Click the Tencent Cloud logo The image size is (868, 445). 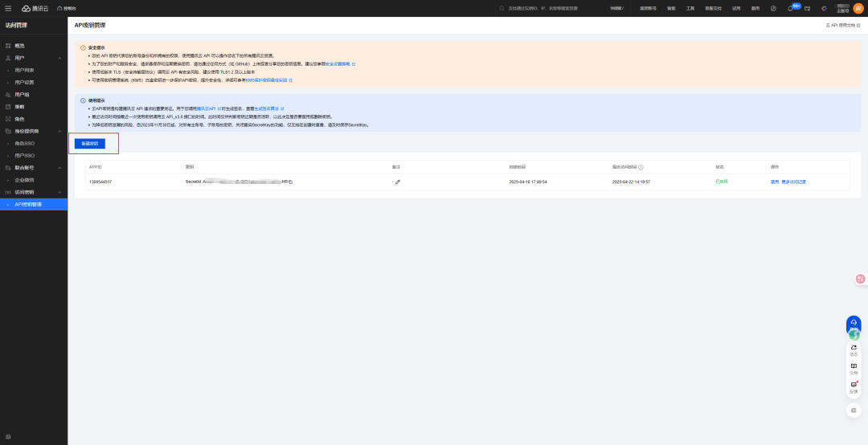[x=35, y=8]
